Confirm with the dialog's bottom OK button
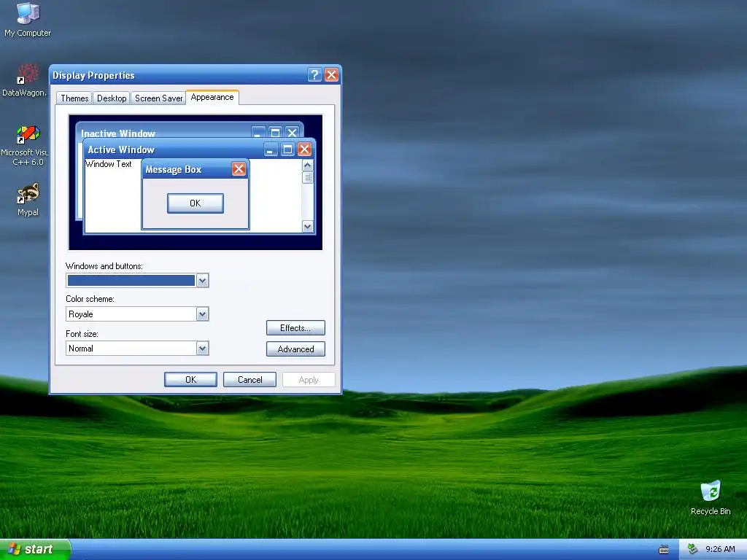 coord(190,379)
